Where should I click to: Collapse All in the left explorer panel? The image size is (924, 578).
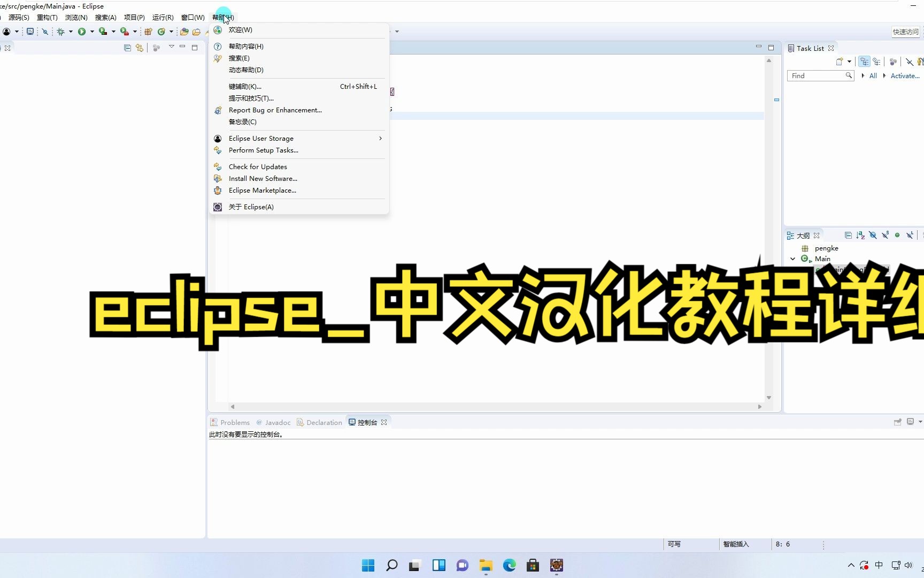point(127,48)
